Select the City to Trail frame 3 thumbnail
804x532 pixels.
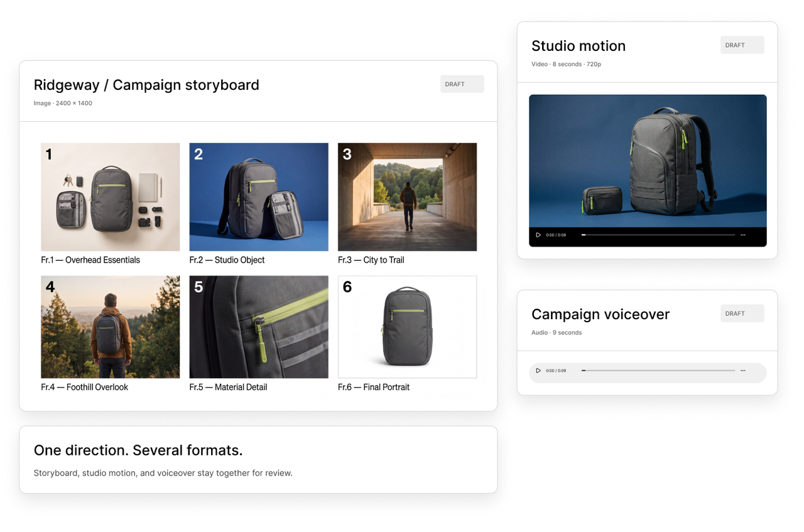tap(408, 197)
